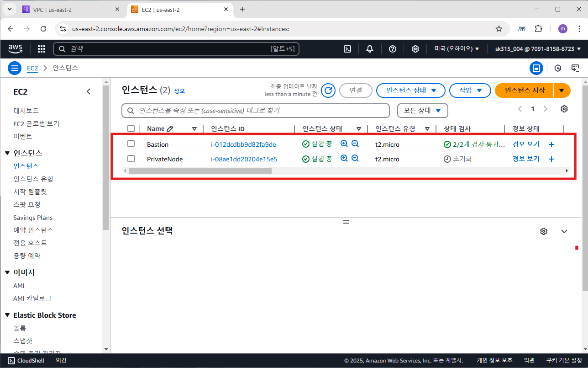Viewport: 588px width, 368px height.
Task: Collapse the 인스턴스 sidebar section
Action: pos(7,153)
